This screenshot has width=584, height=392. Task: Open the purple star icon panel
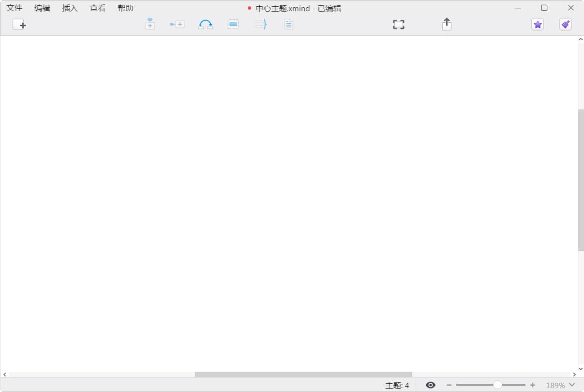click(x=538, y=24)
